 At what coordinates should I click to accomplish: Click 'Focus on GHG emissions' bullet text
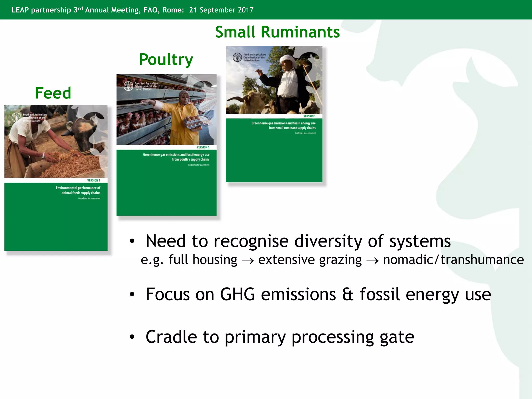318,294
